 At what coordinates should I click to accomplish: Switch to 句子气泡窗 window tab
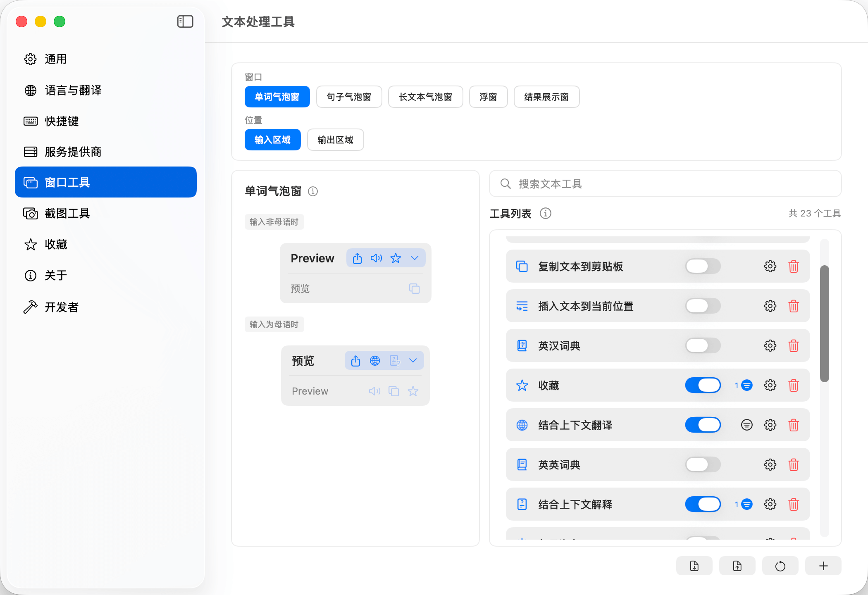click(349, 97)
